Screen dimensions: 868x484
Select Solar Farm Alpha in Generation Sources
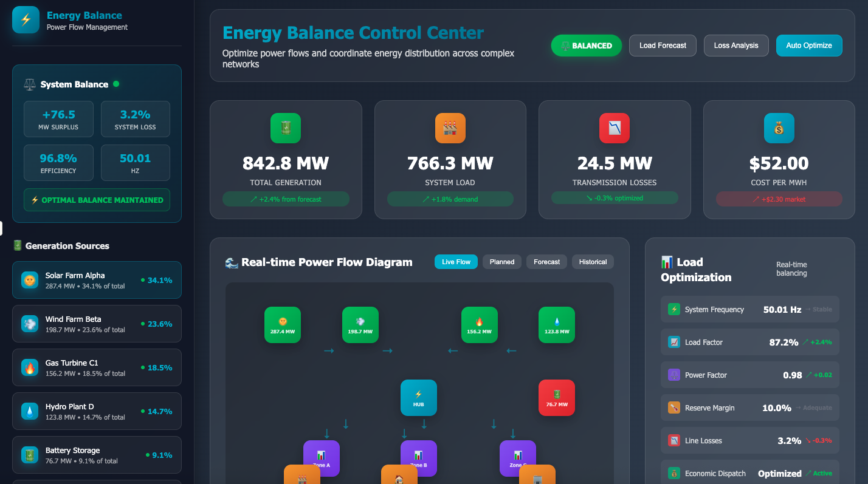coord(97,280)
